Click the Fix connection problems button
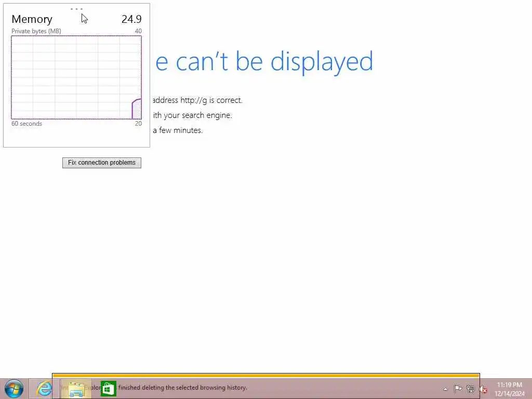 pos(102,163)
